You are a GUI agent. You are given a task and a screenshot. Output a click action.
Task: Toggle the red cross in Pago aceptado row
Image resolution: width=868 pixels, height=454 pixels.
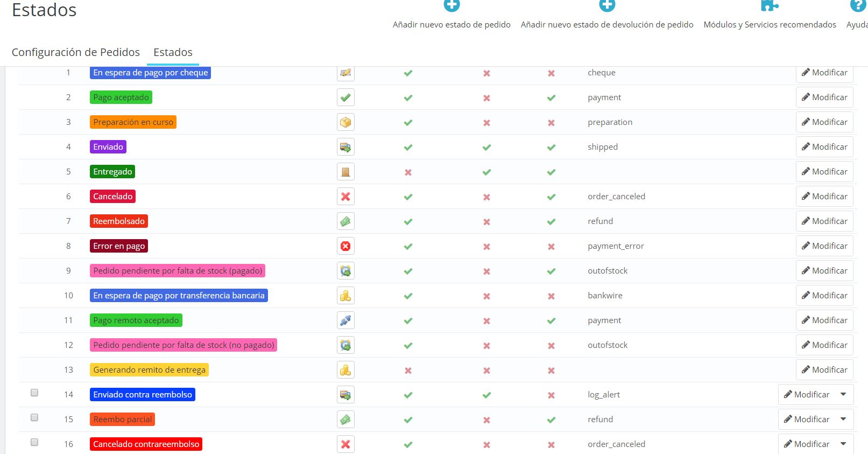486,98
